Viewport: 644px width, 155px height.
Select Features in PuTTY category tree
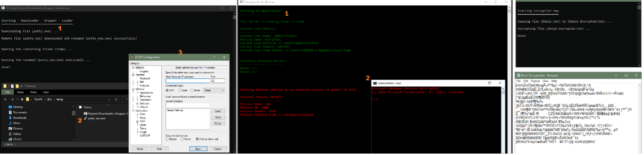click(145, 86)
